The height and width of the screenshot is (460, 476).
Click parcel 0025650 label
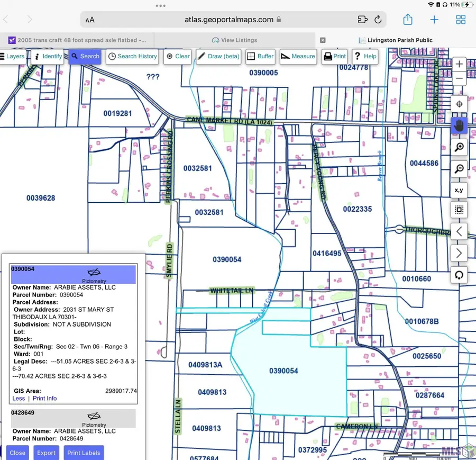pyautogui.click(x=426, y=356)
